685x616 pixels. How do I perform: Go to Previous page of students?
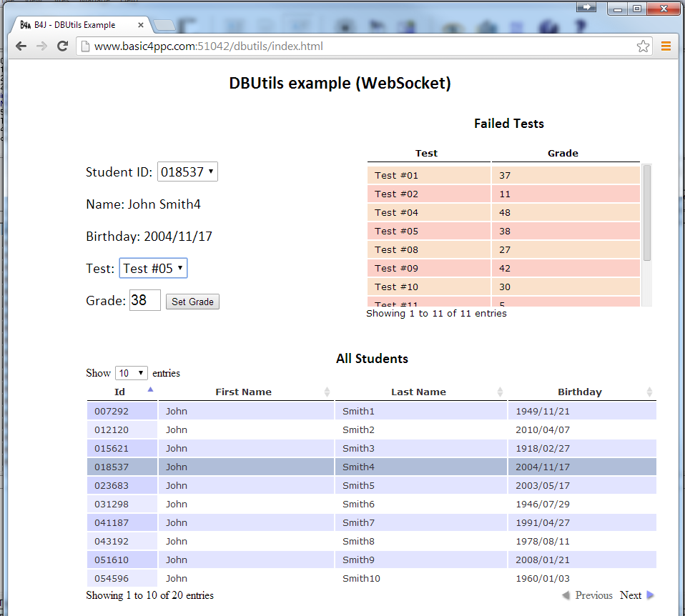588,595
